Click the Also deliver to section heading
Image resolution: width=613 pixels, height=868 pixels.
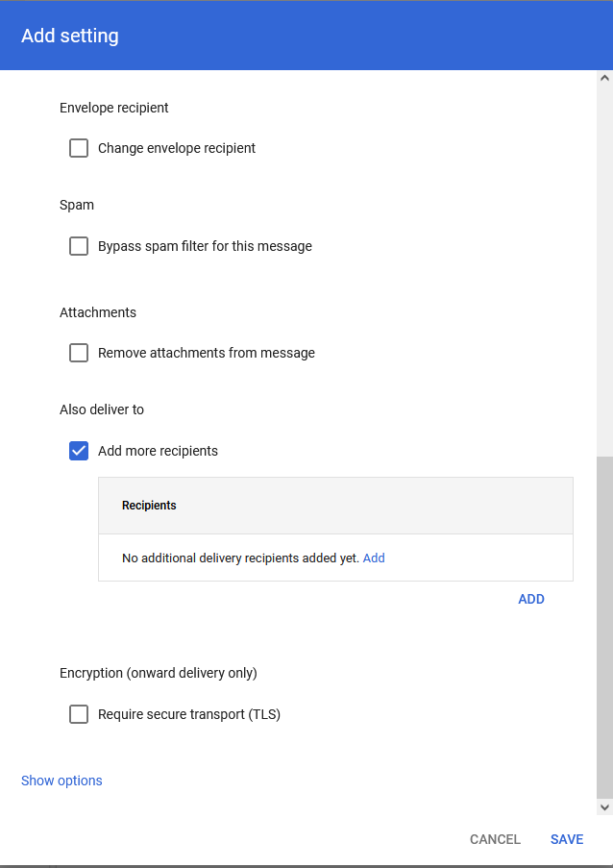102,409
